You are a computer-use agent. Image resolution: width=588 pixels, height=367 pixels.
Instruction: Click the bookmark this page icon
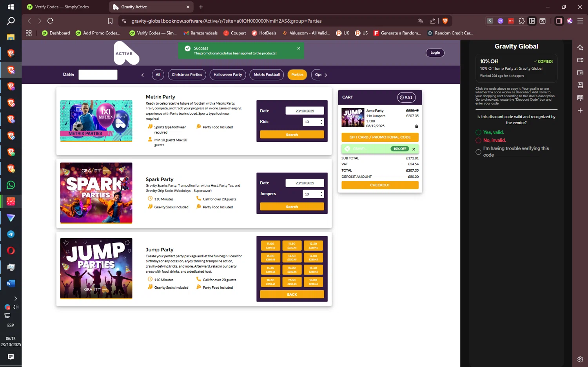pyautogui.click(x=110, y=21)
